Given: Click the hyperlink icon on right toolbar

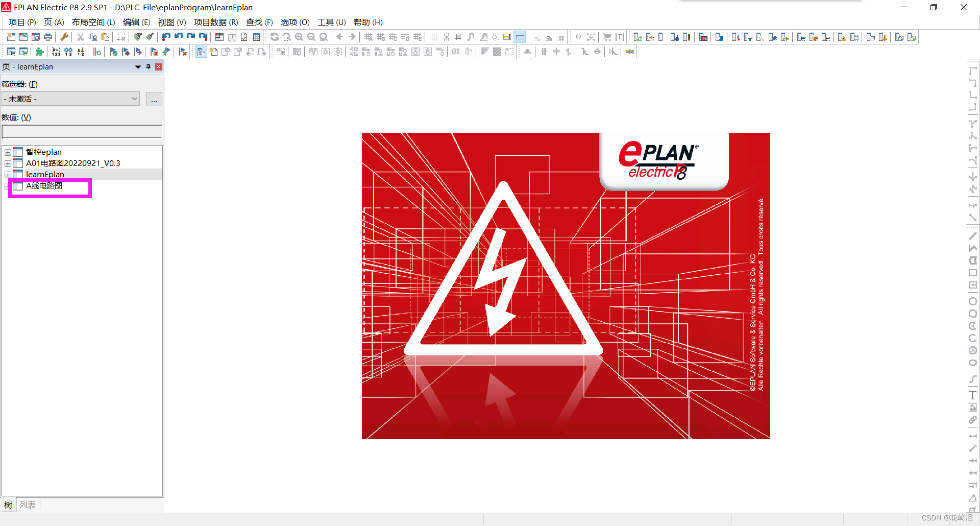Looking at the screenshot, I should (x=973, y=420).
